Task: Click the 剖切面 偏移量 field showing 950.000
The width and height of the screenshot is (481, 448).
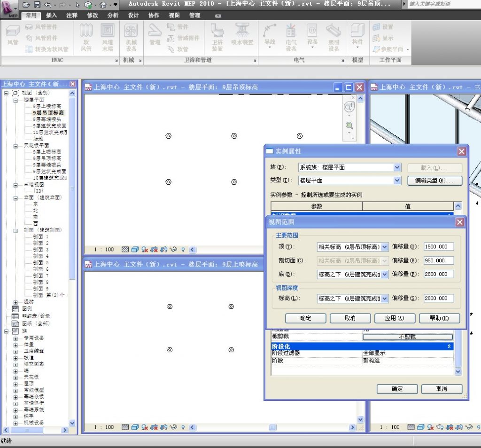Action: (x=438, y=260)
